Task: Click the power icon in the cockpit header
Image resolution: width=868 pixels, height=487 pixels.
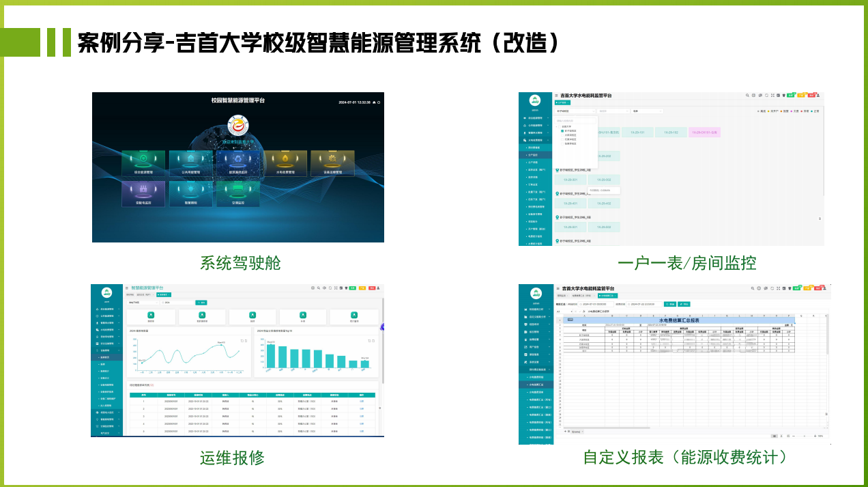Action: [379, 102]
